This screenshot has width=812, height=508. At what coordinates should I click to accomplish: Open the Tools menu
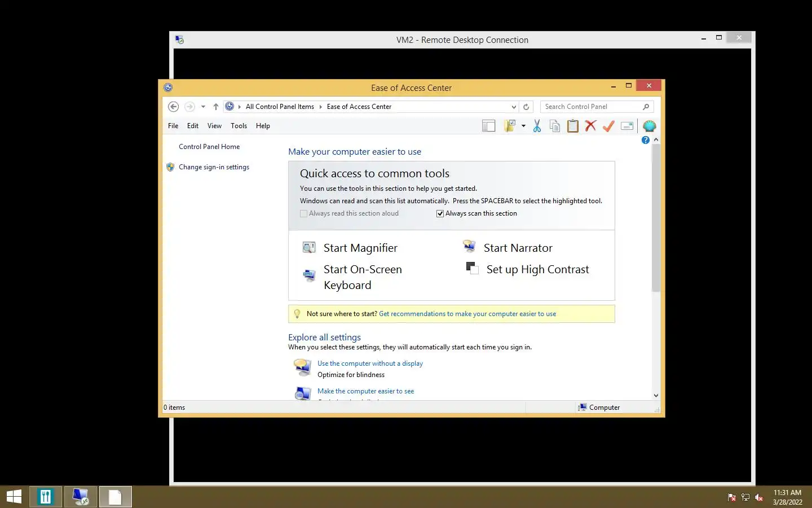[239, 126]
